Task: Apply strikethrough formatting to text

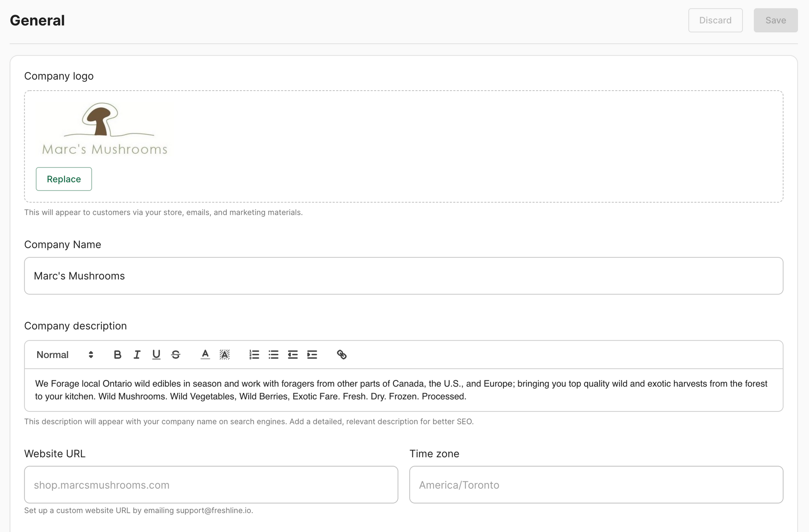Action: [176, 355]
